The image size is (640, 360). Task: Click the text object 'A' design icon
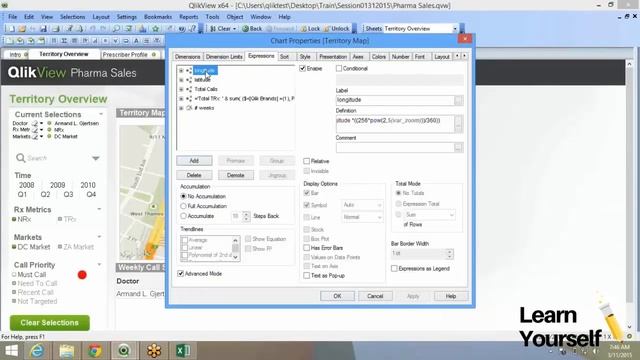136,41
